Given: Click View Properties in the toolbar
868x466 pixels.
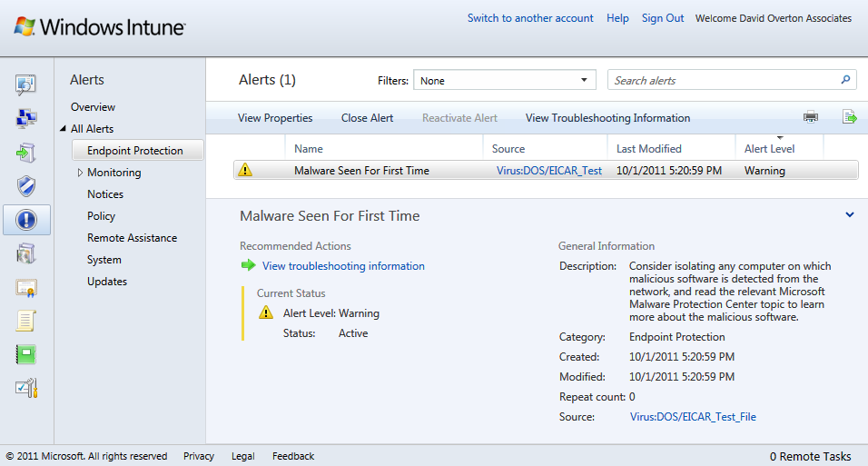Looking at the screenshot, I should tap(275, 117).
